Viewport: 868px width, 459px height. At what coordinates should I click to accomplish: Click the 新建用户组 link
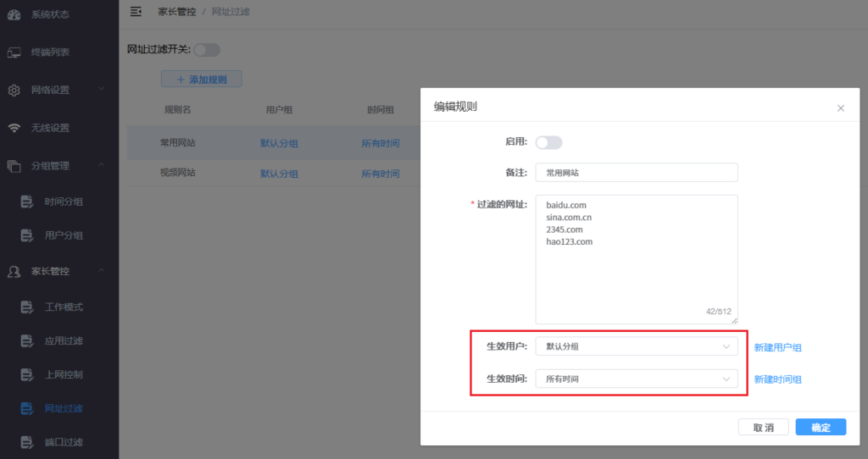(x=778, y=347)
